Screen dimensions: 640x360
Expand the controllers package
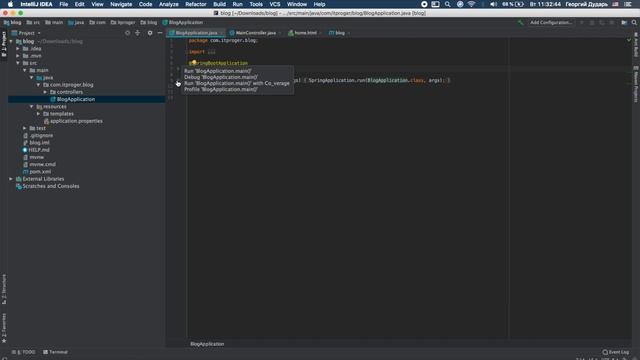point(45,92)
